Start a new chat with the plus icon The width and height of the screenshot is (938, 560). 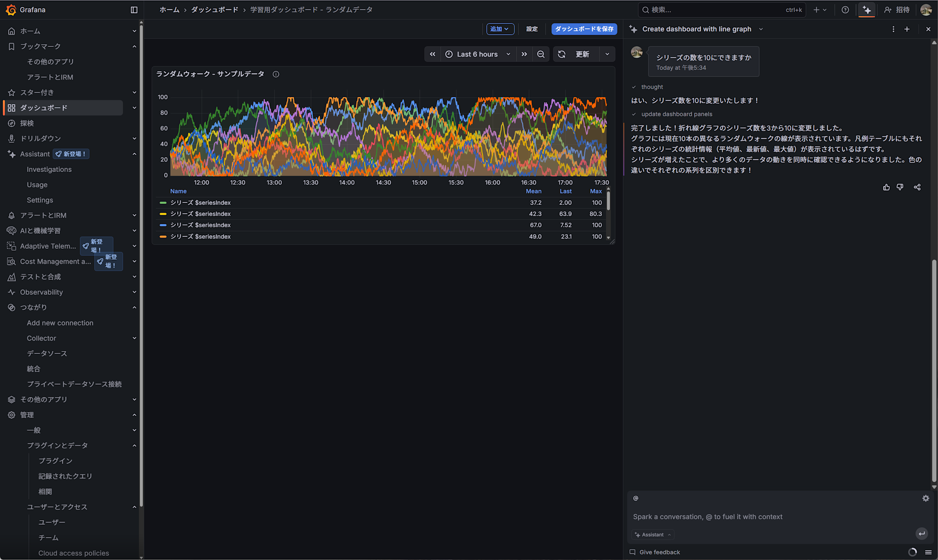tap(907, 29)
